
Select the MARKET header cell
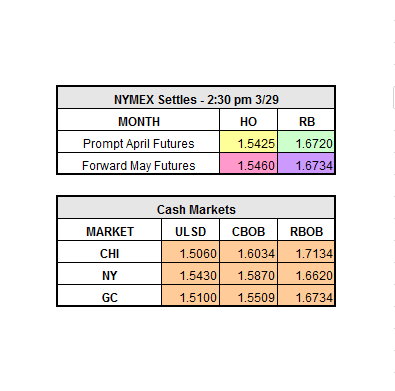(x=110, y=231)
